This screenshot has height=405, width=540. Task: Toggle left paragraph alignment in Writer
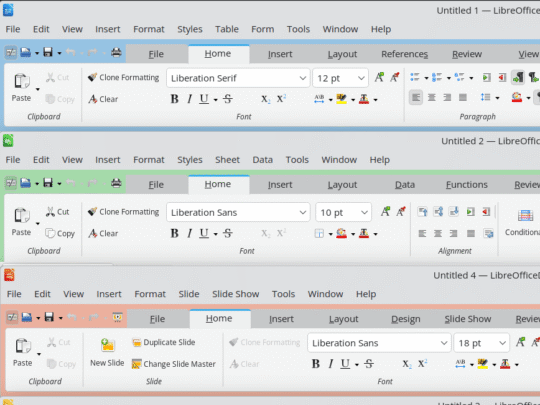[x=416, y=97]
